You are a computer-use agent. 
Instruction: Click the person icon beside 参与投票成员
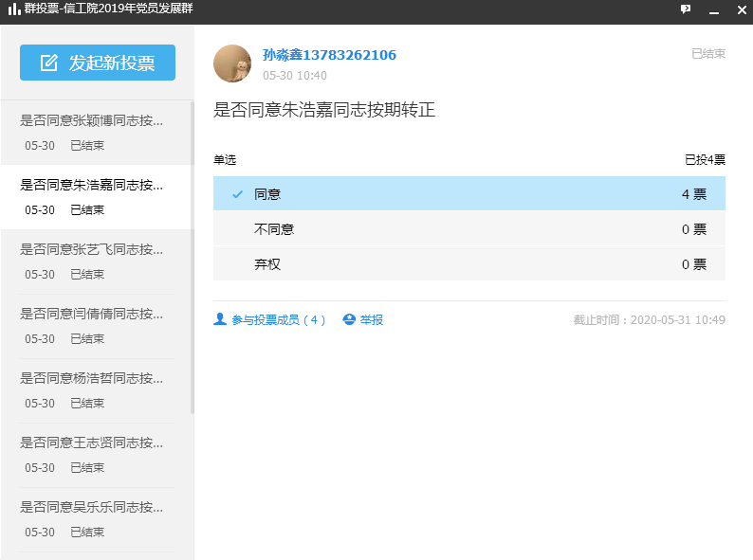[220, 319]
